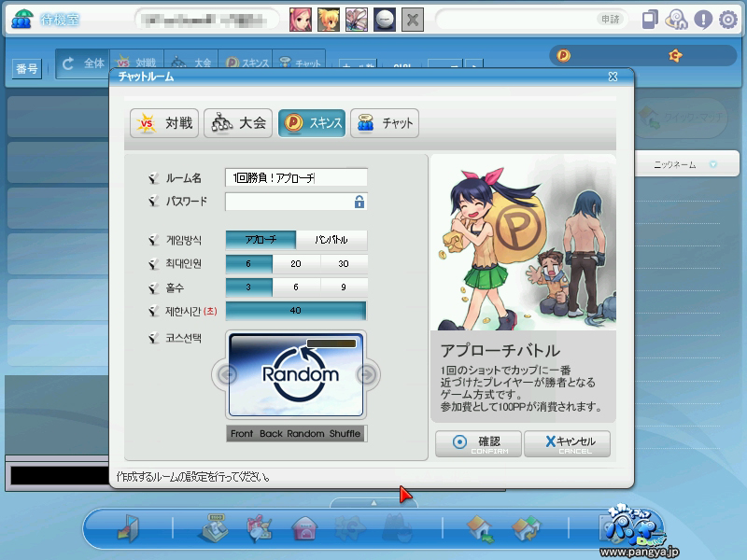Screen dimensions: 747x560
Task: Click the padlock icon in password field
Action: [x=359, y=202]
